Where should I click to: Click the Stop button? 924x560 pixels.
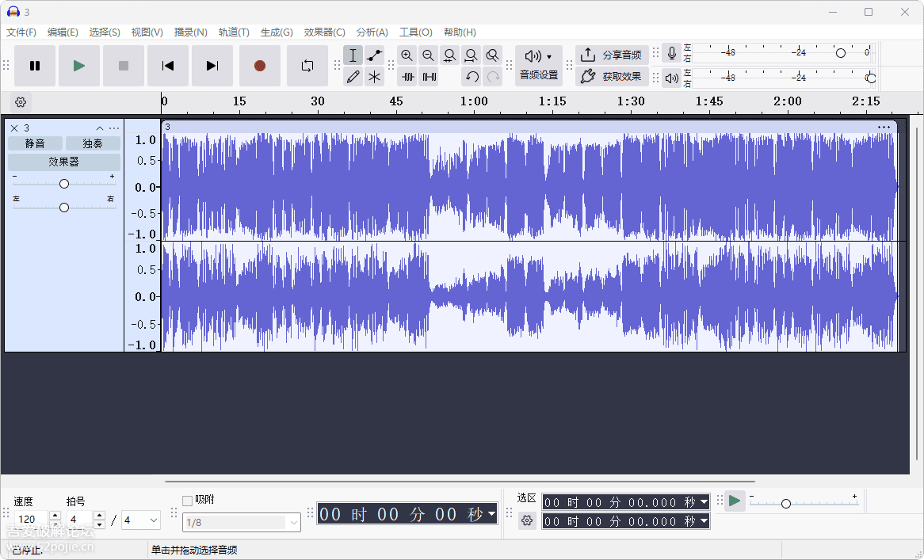(x=123, y=66)
